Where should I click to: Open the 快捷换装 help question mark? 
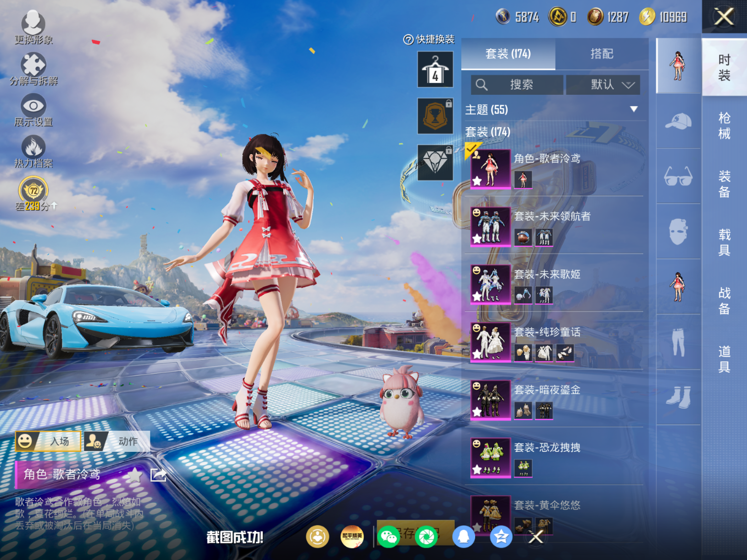pos(408,40)
